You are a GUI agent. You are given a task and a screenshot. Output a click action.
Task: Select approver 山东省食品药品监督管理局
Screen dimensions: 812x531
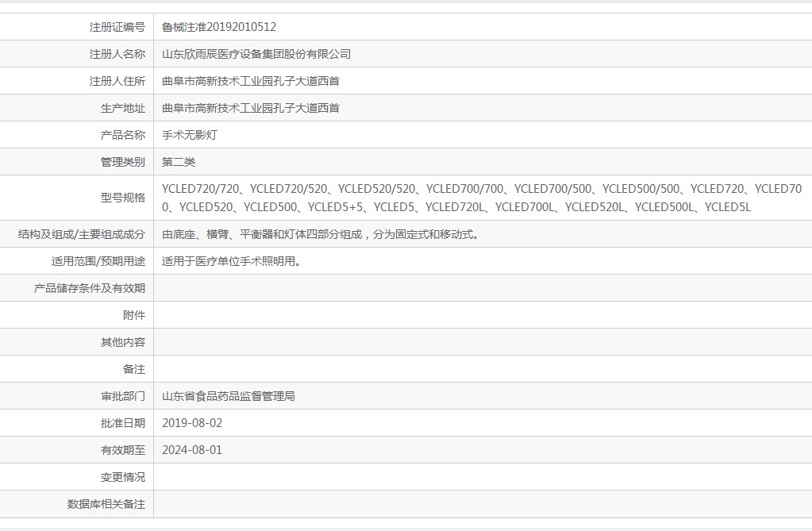229,396
